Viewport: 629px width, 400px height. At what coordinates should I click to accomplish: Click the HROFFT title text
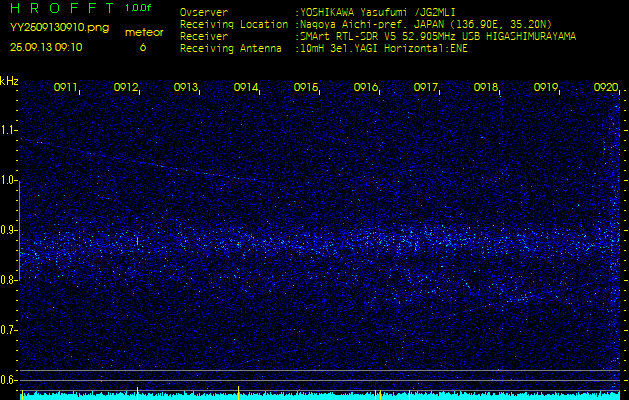click(60, 8)
